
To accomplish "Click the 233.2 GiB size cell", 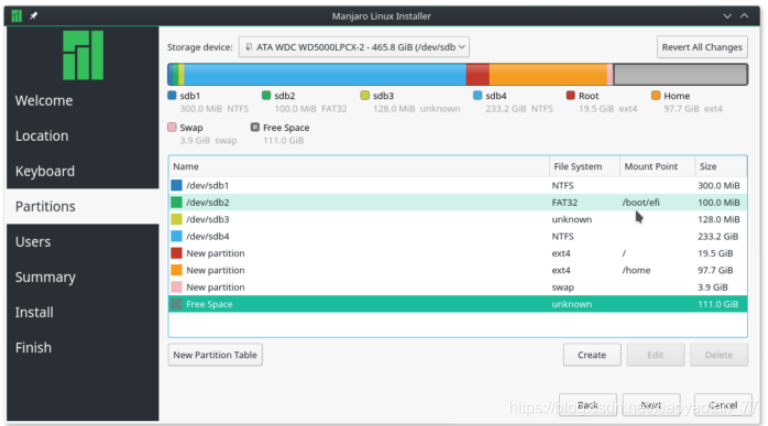I will [x=718, y=237].
